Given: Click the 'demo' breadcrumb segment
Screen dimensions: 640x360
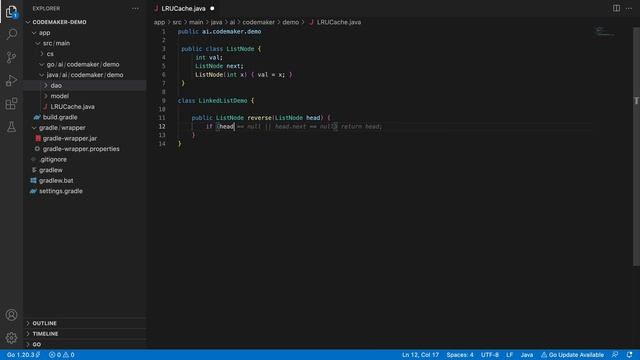Looking at the screenshot, I should (x=291, y=22).
